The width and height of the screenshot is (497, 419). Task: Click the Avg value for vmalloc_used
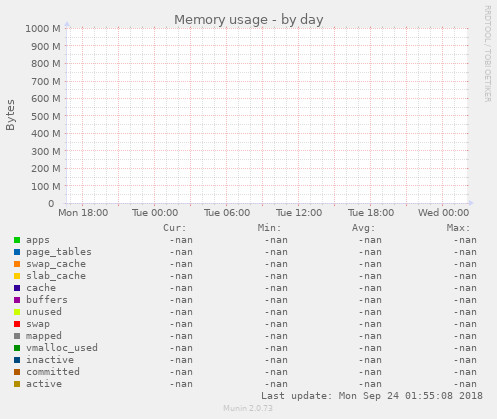[x=370, y=348]
